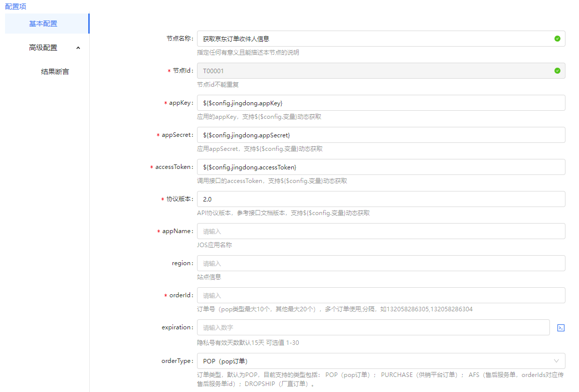579x392 pixels.
Task: Select the 基本配置 tab
Action: pos(43,24)
